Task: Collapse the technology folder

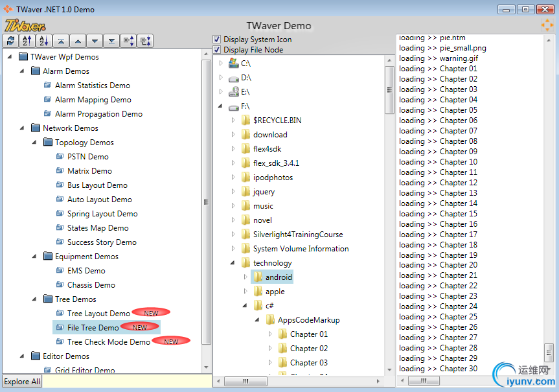Action: (x=233, y=263)
